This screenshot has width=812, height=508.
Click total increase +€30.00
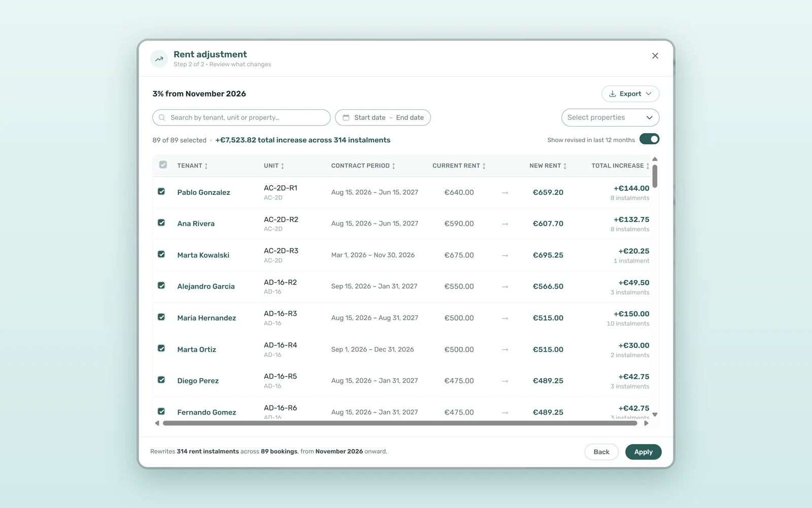(634, 345)
